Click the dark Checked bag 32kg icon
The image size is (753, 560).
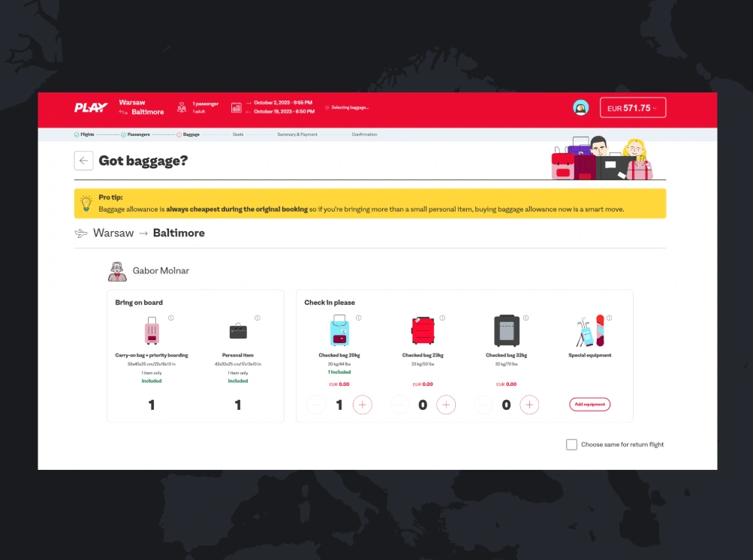(507, 330)
